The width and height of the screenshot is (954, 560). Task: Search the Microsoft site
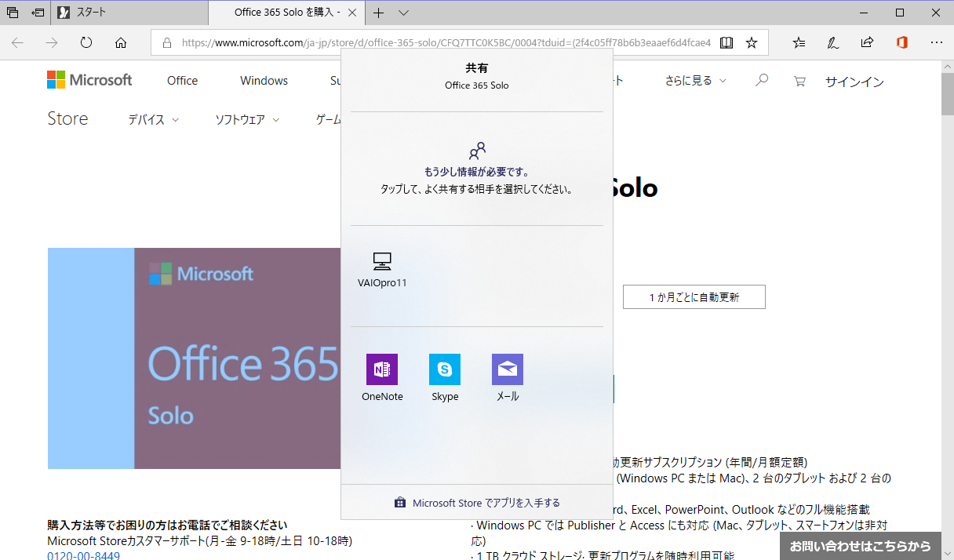(x=761, y=80)
